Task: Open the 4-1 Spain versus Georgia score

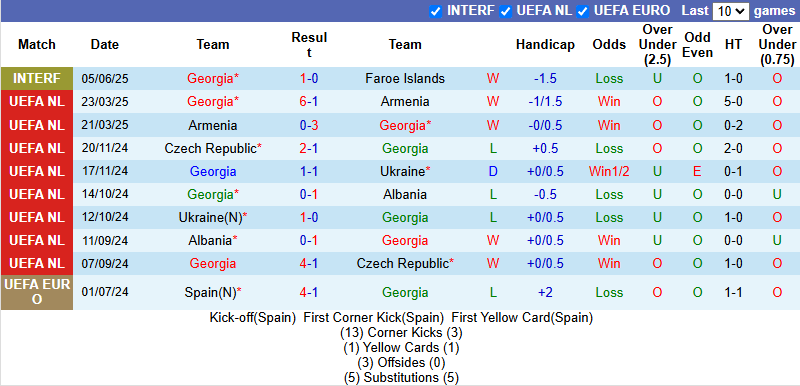Action: coord(309,293)
